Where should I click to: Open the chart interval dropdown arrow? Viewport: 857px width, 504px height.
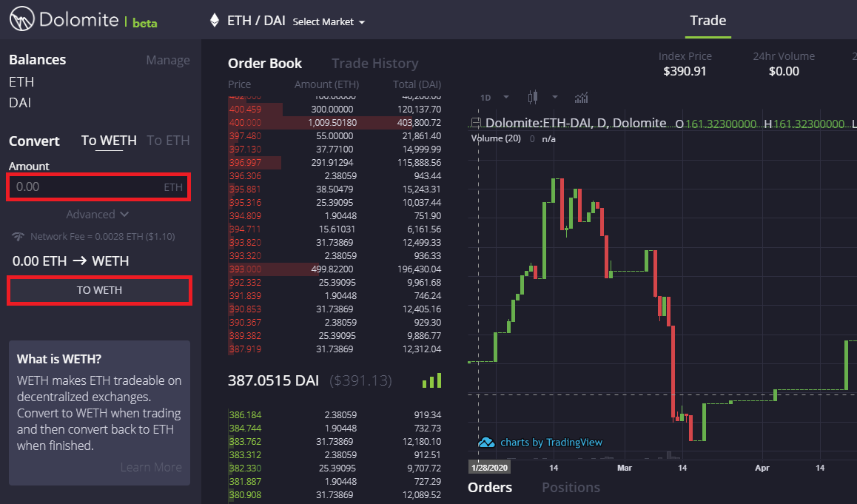point(506,97)
